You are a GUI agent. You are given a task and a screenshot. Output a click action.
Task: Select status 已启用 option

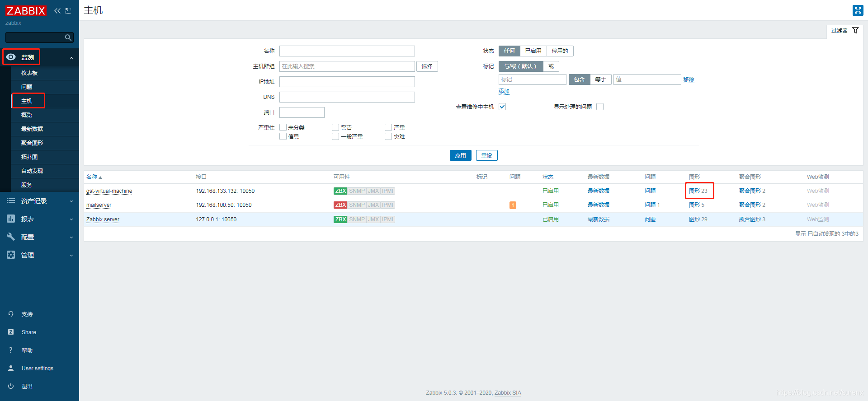click(533, 51)
